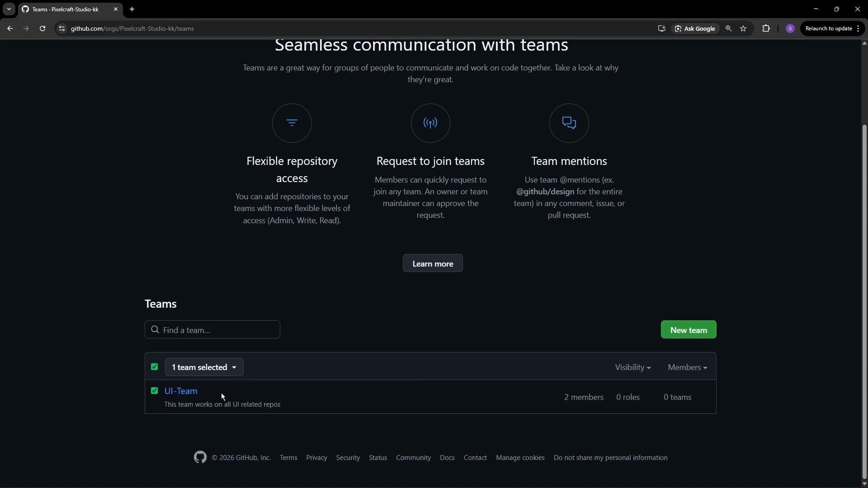Open the browser extensions puzzle icon
Viewport: 868px width, 488px height.
pyautogui.click(x=766, y=28)
